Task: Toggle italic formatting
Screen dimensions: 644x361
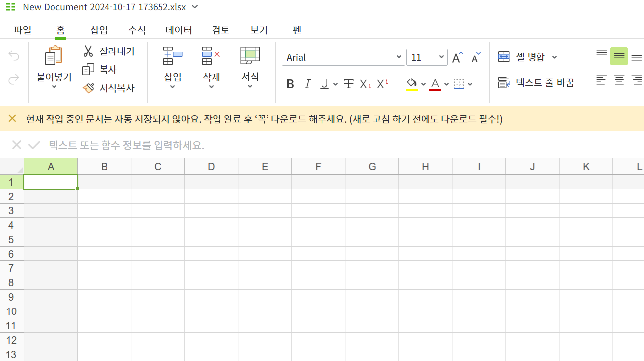Action: 307,83
